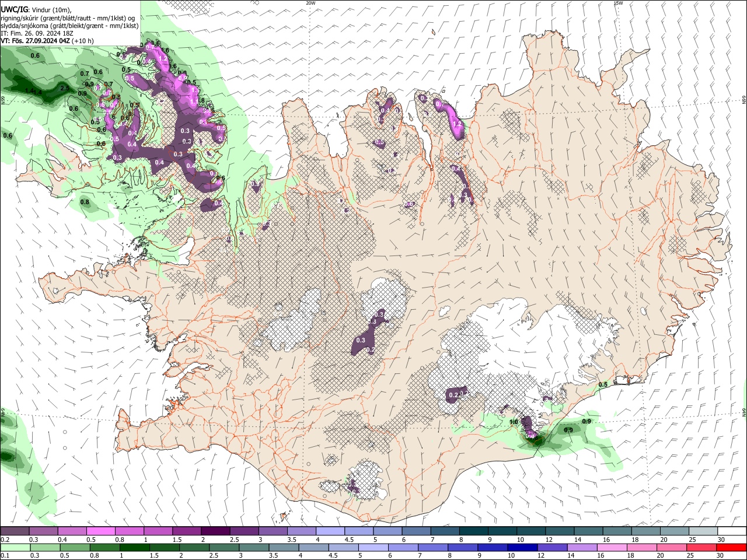Click the '15W' longitude label at top
This screenshot has height=560, width=747.
[x=618, y=3]
